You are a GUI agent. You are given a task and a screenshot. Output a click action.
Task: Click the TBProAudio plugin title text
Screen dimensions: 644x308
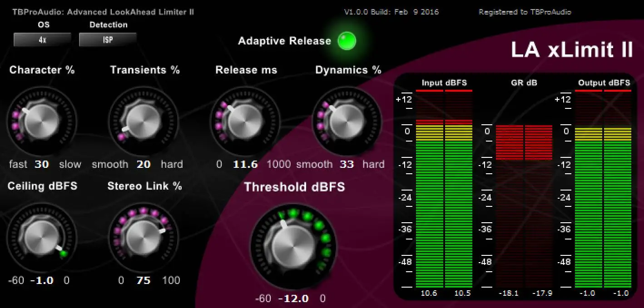click(103, 12)
